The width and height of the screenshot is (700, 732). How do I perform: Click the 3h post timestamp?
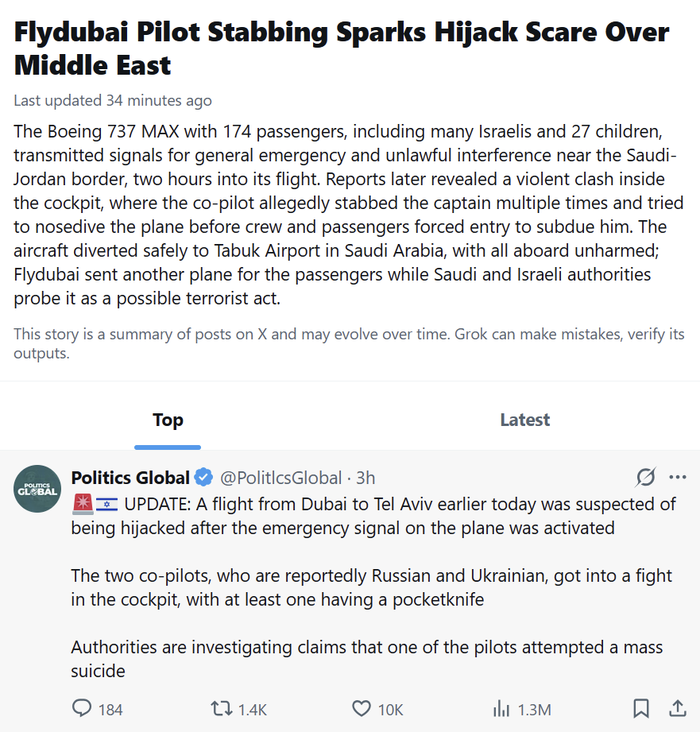click(x=365, y=478)
